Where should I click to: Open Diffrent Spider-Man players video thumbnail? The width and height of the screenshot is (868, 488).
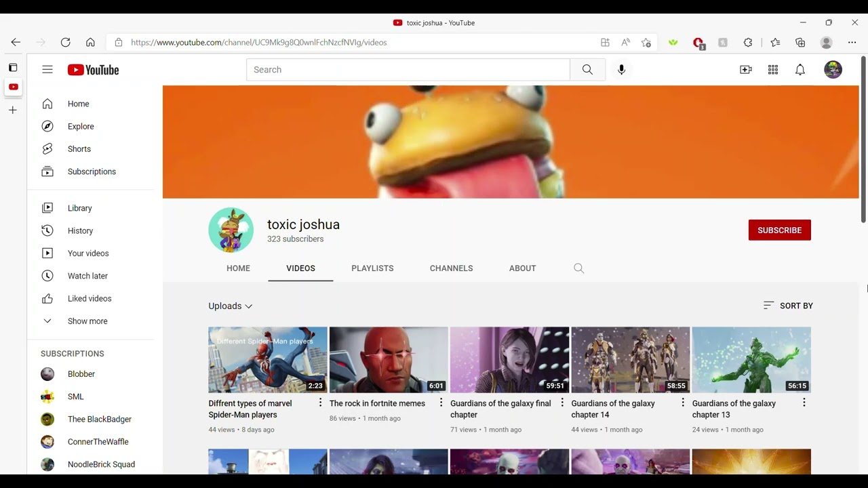[x=268, y=360]
